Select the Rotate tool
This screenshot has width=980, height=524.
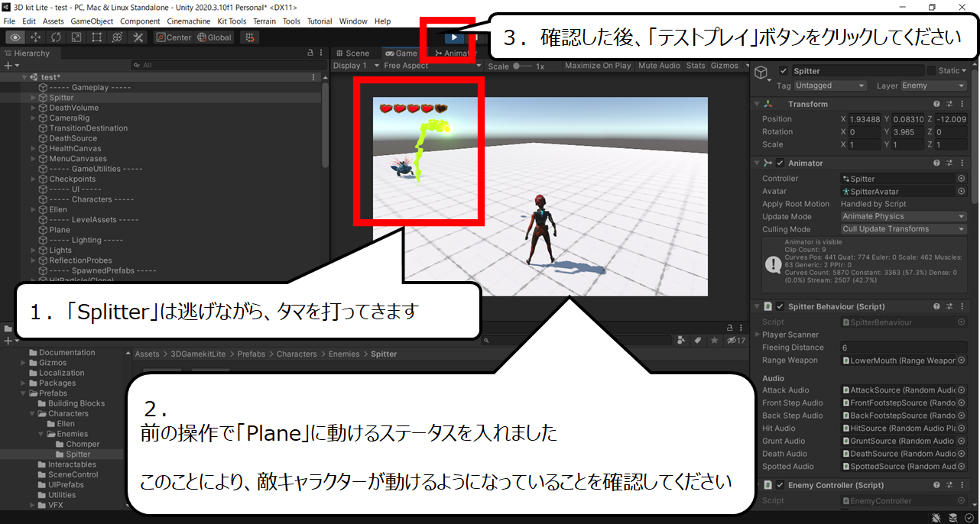pos(57,37)
